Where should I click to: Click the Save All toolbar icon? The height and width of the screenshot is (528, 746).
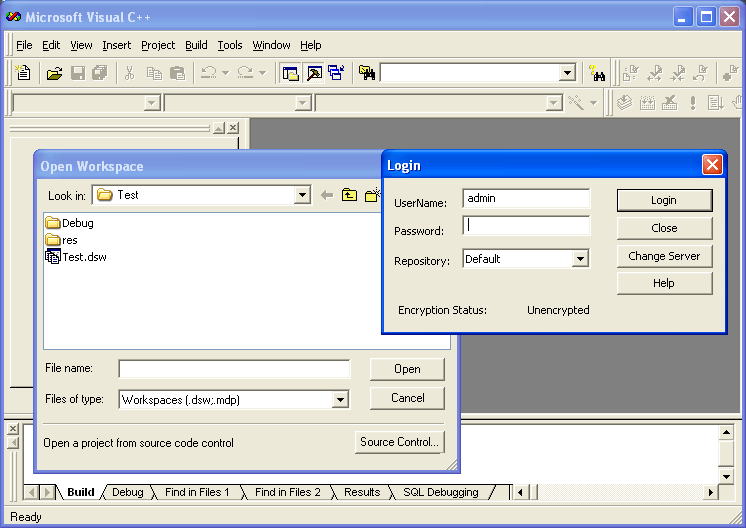click(100, 73)
